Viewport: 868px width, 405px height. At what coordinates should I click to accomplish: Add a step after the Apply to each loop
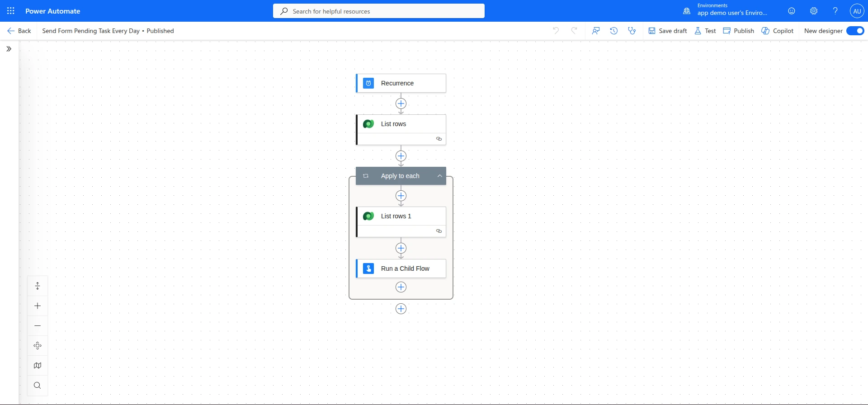point(401,309)
